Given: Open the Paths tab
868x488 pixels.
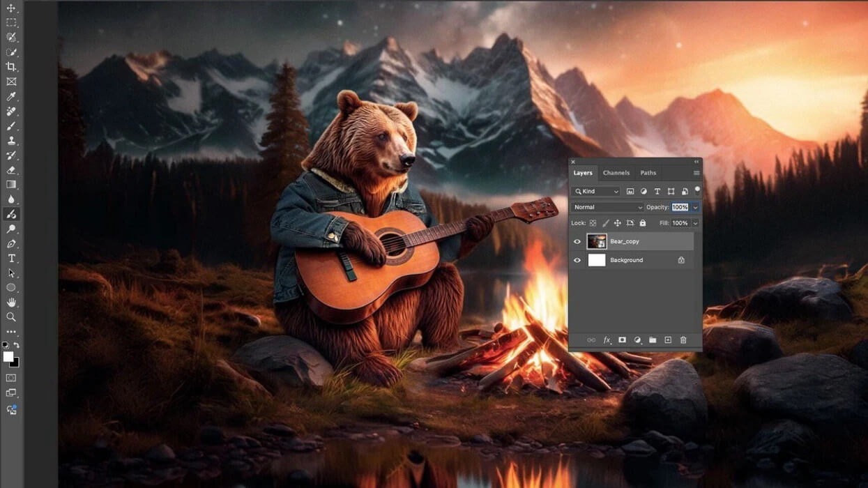Looking at the screenshot, I should pos(648,173).
